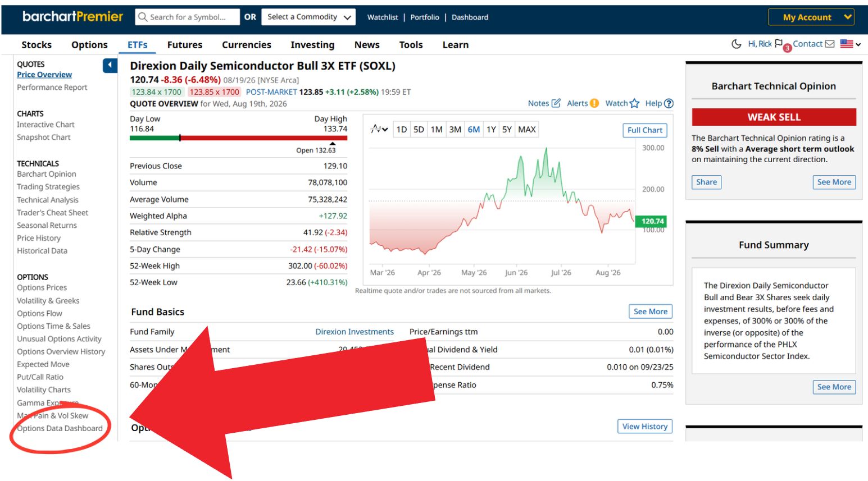Go to the Options menu tab
Image resolution: width=868 pixels, height=481 pixels.
pyautogui.click(x=89, y=45)
